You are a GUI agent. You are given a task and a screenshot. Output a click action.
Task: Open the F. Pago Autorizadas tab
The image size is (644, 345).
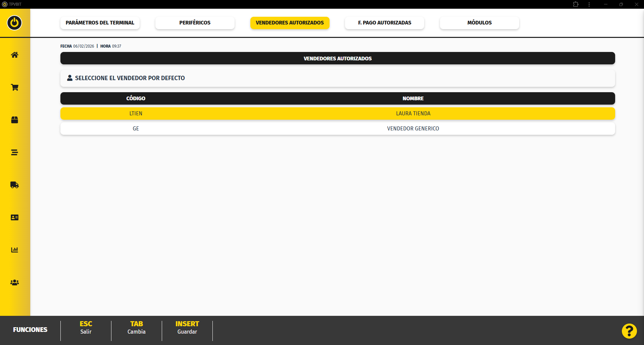(384, 23)
